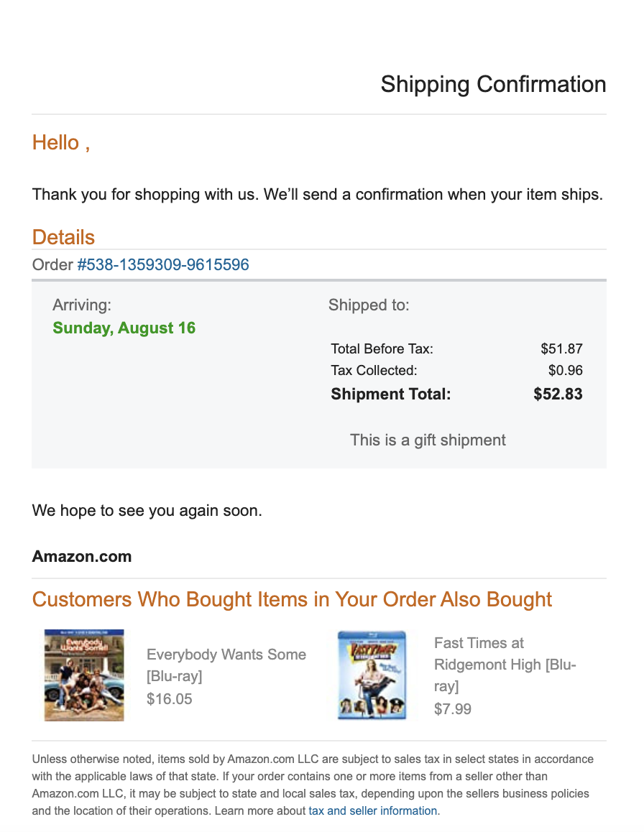Open order #538-1359309-9615596 link
Image resolution: width=644 pixels, height=832 pixels.
[163, 265]
